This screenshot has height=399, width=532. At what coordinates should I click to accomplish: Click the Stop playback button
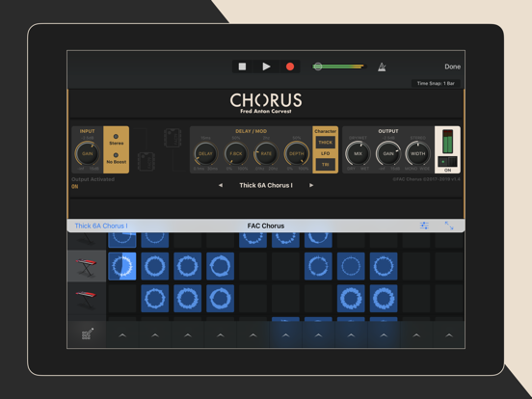coord(242,66)
